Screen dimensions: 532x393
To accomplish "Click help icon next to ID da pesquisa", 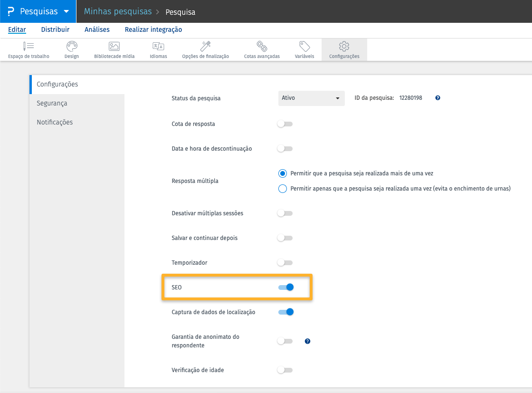I will tap(437, 98).
